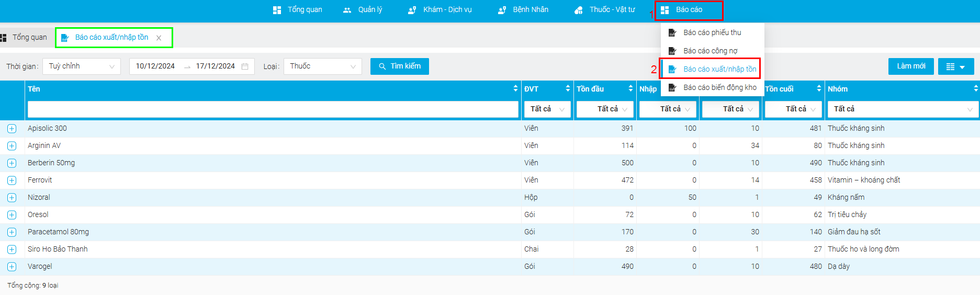
Task: Click the Tổng quan menu grid icon
Action: [277, 10]
